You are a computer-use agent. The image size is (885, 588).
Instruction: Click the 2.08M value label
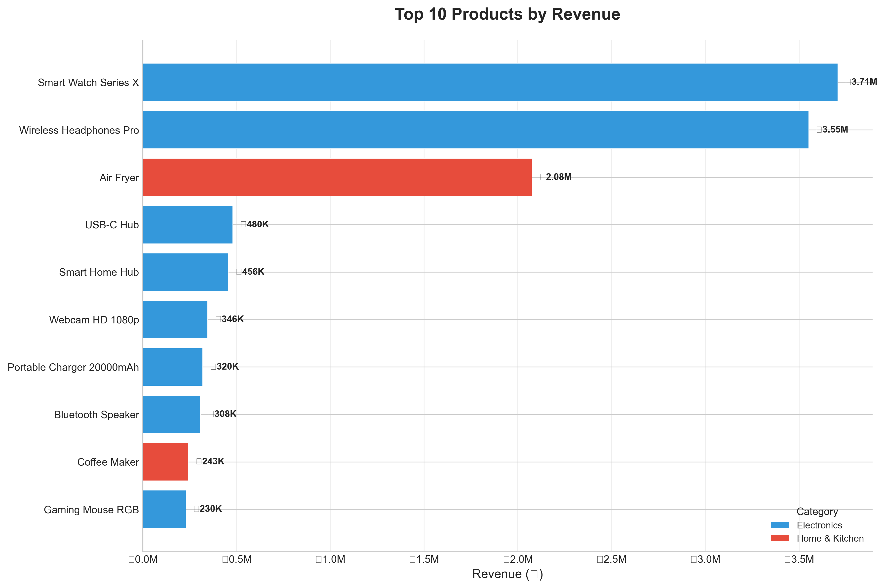[x=556, y=177]
